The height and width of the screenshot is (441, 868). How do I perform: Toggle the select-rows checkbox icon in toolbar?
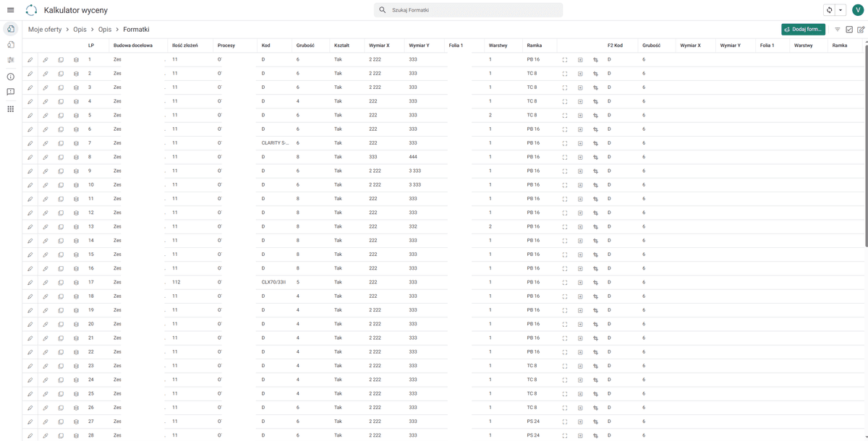pos(849,30)
